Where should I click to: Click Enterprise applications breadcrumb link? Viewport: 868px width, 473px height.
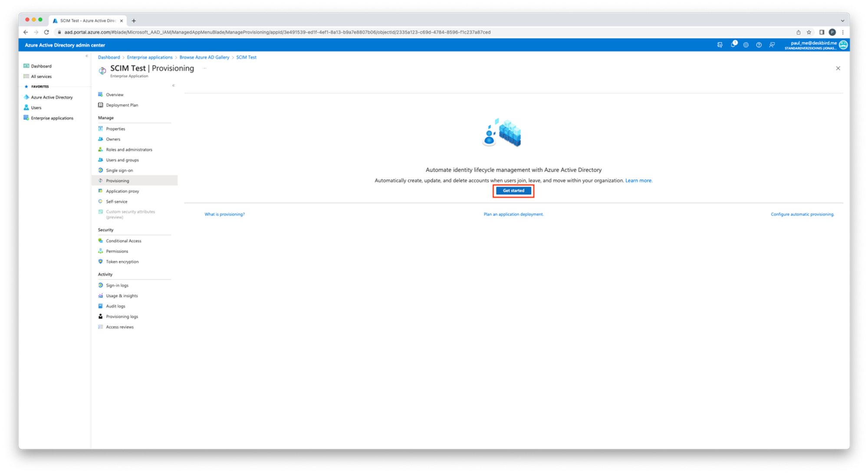click(149, 57)
